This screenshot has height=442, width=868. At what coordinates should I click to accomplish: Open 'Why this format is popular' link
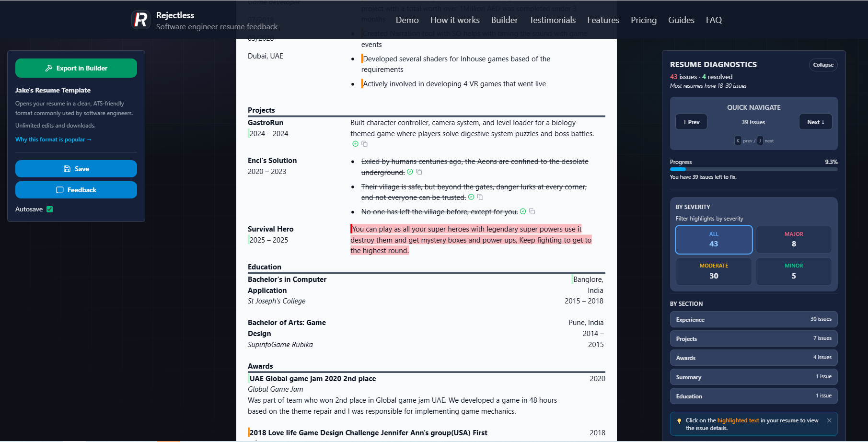[53, 140]
